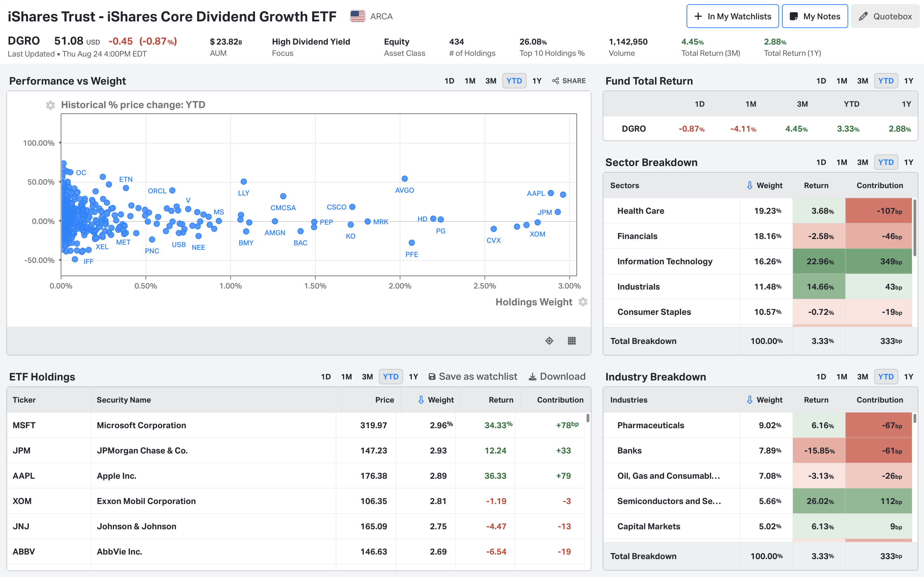Image resolution: width=924 pixels, height=577 pixels.
Task: Click the SHARE button on the chart
Action: coord(569,81)
